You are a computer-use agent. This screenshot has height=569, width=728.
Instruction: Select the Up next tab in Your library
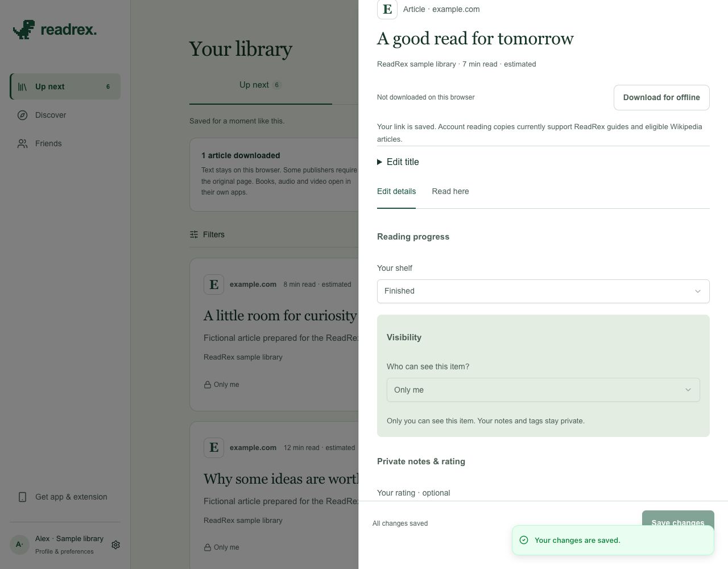click(260, 85)
